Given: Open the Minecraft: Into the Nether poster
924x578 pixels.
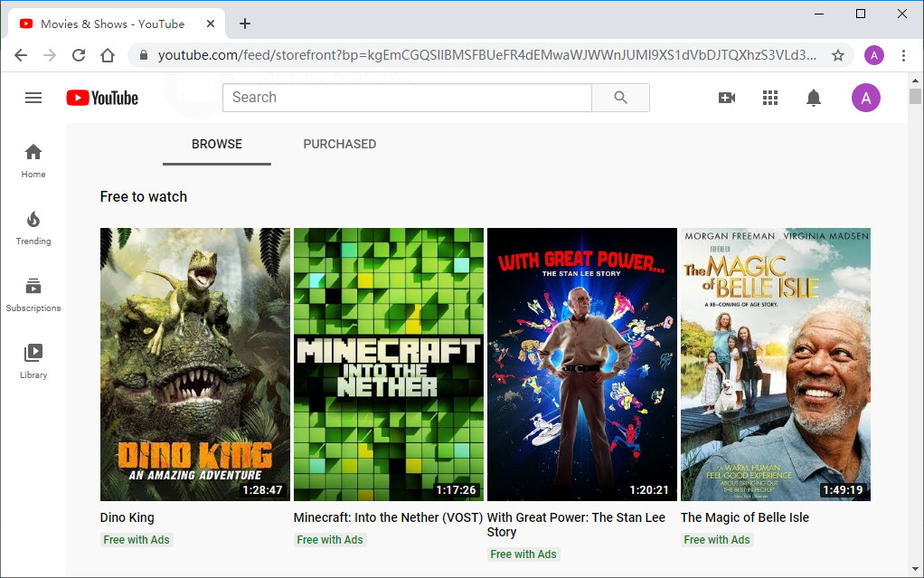Looking at the screenshot, I should click(x=389, y=365).
